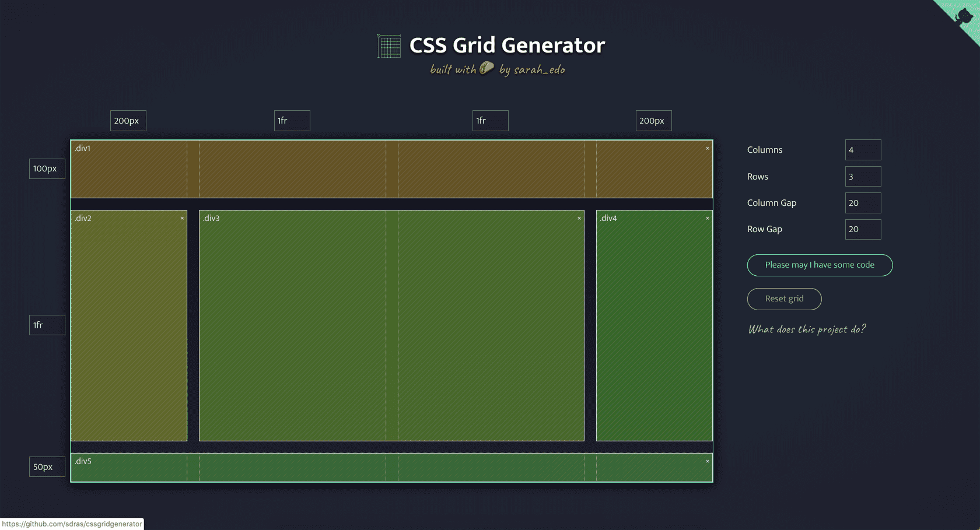Screen dimensions: 980x530
Task: Remove .div5 using its x icon
Action: [x=707, y=461]
